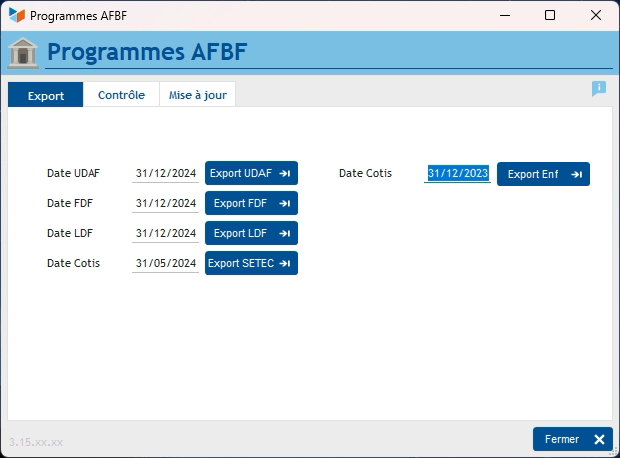Select the Export tab
620x458 pixels.
click(x=45, y=95)
